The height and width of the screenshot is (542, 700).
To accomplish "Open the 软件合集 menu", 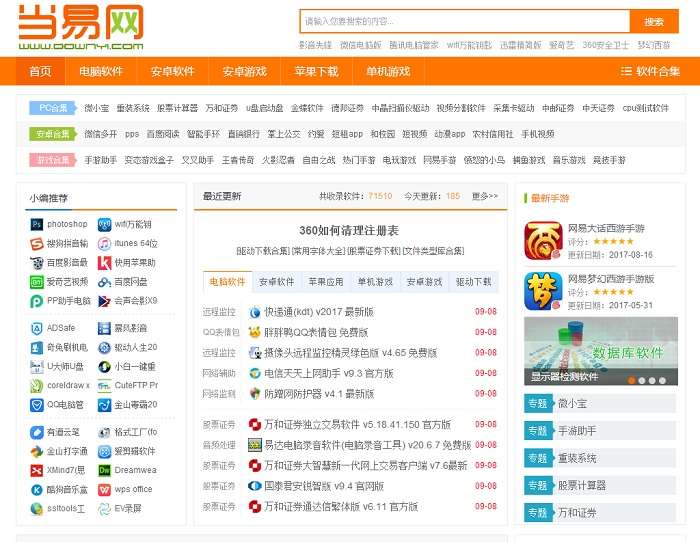I will coord(650,71).
